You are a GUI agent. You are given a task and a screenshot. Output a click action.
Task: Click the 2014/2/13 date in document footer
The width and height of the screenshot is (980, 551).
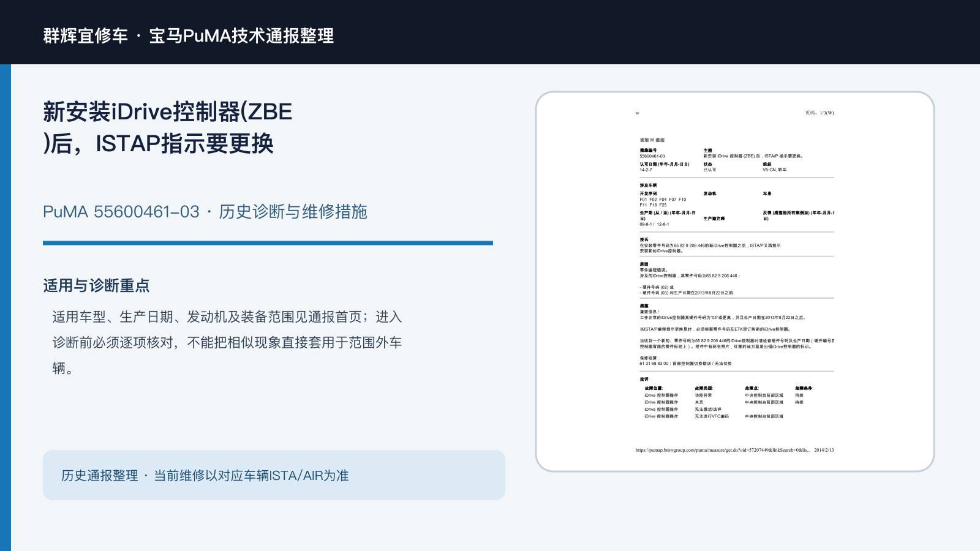pyautogui.click(x=824, y=450)
